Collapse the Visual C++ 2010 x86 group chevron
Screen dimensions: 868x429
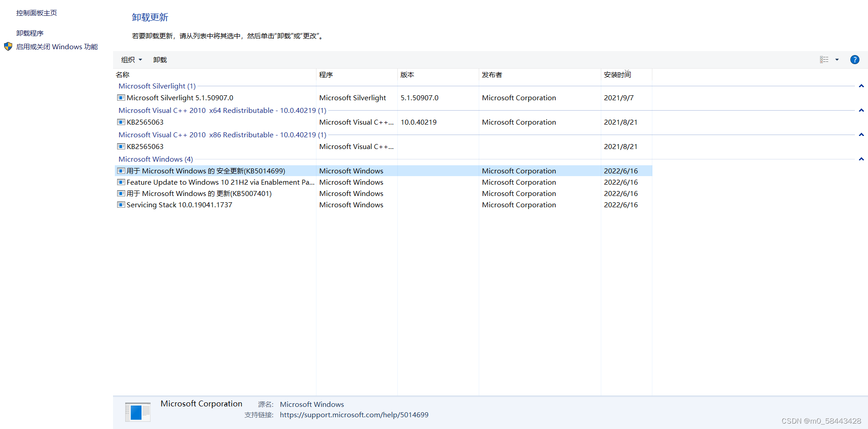point(861,135)
